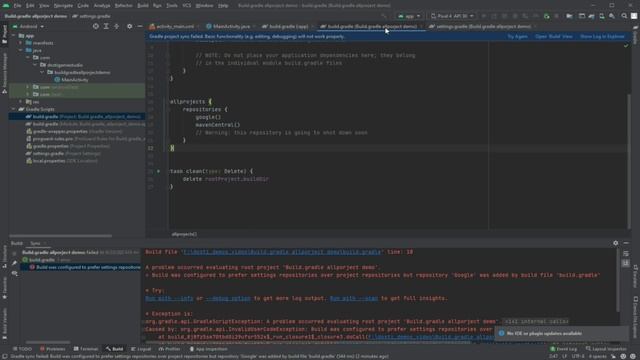Click the collapse all icon in Project panel
Screen dimensions: 640x360
click(116, 26)
